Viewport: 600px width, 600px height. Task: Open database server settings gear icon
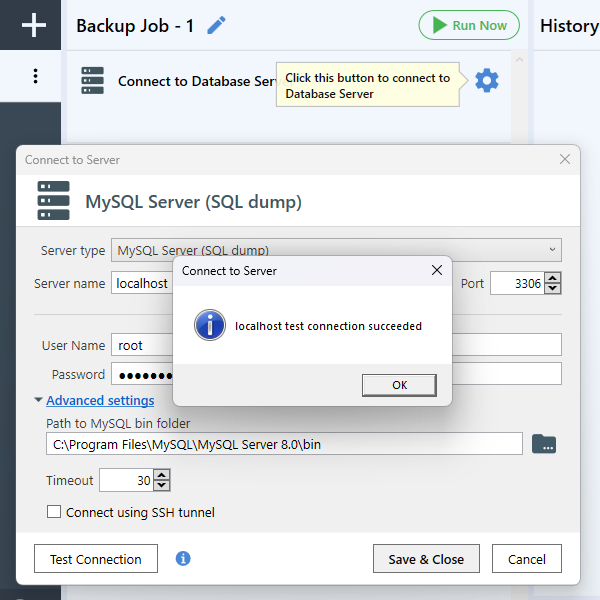(487, 80)
